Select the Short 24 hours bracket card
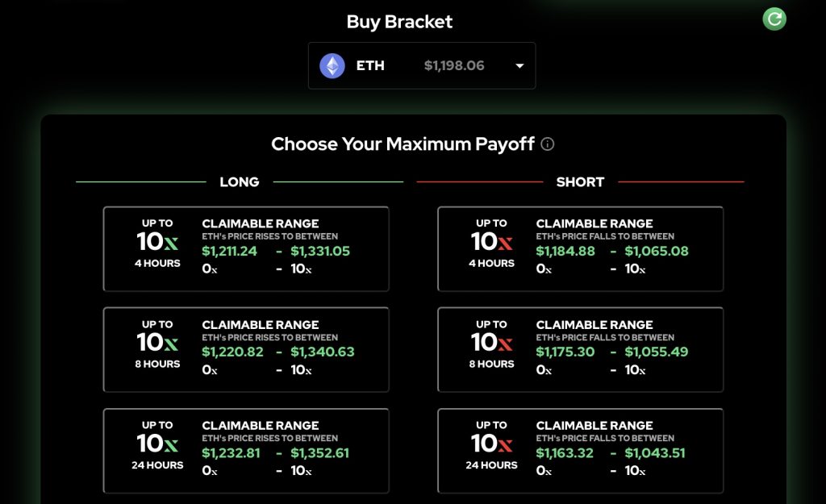 point(581,451)
